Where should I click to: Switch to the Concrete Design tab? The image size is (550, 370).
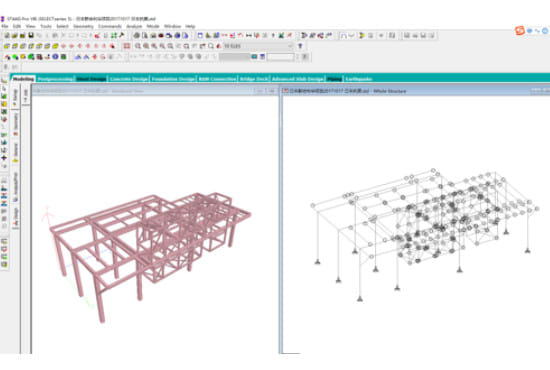click(129, 79)
